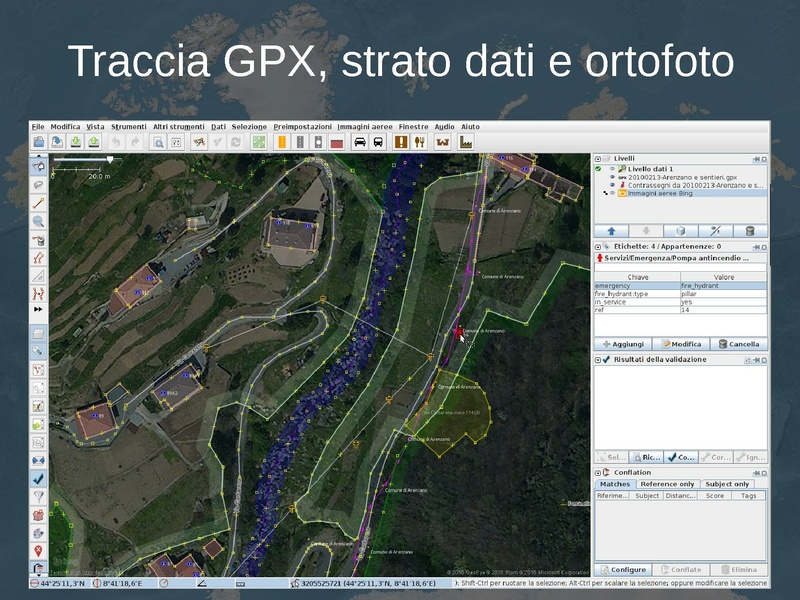The width and height of the screenshot is (800, 600).
Task: Select the emergency key row in table
Action: coord(622,286)
